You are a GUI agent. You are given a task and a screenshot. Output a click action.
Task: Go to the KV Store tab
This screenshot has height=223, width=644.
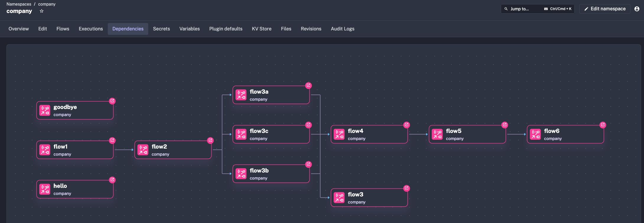coord(261,29)
